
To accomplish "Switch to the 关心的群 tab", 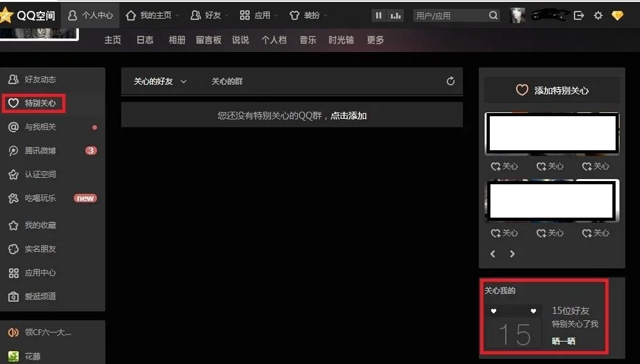I will pyautogui.click(x=227, y=82).
